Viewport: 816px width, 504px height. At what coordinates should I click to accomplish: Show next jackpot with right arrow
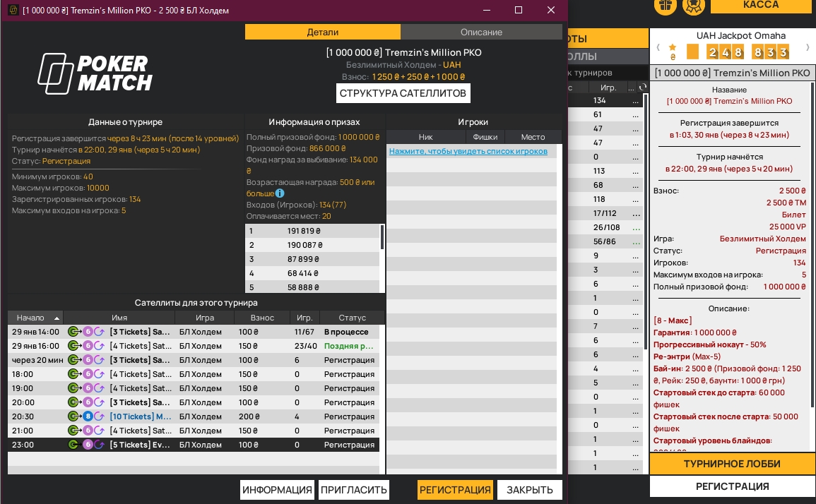(x=808, y=47)
